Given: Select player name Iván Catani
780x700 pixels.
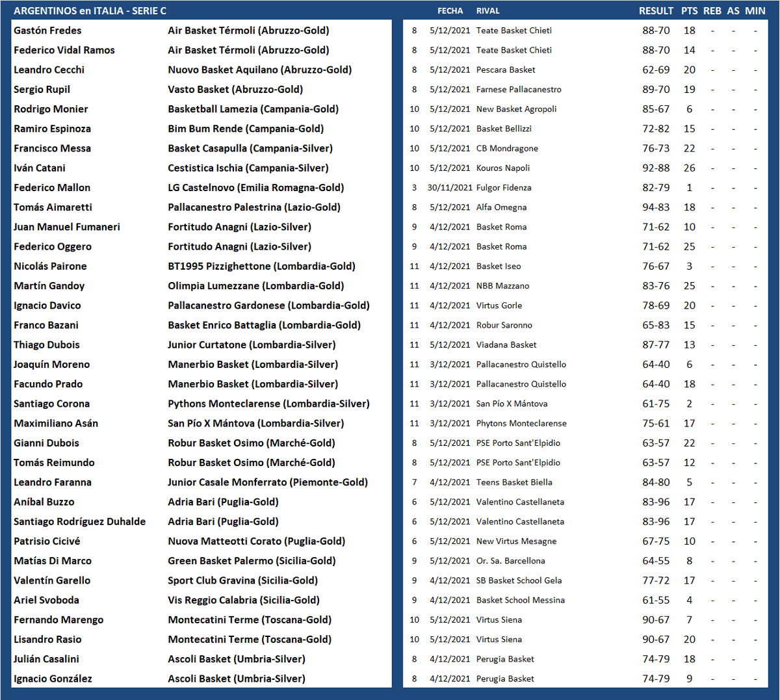Looking at the screenshot, I should [40, 168].
